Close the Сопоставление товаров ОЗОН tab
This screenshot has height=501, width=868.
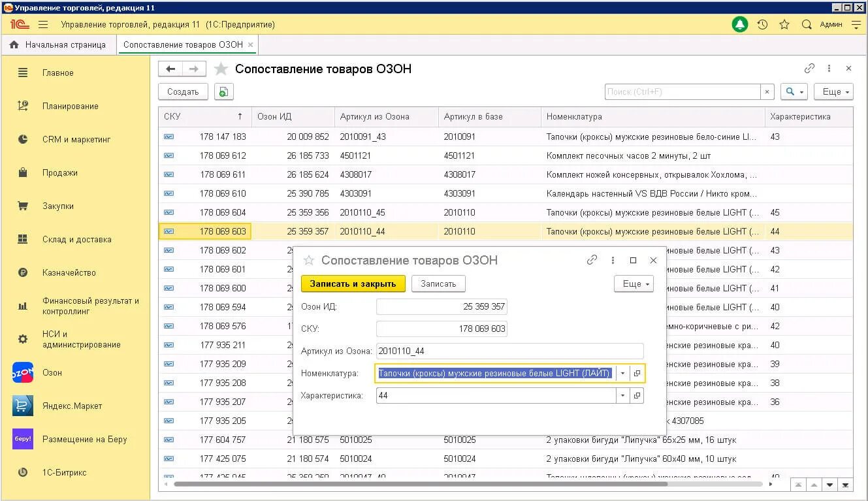pyautogui.click(x=251, y=45)
